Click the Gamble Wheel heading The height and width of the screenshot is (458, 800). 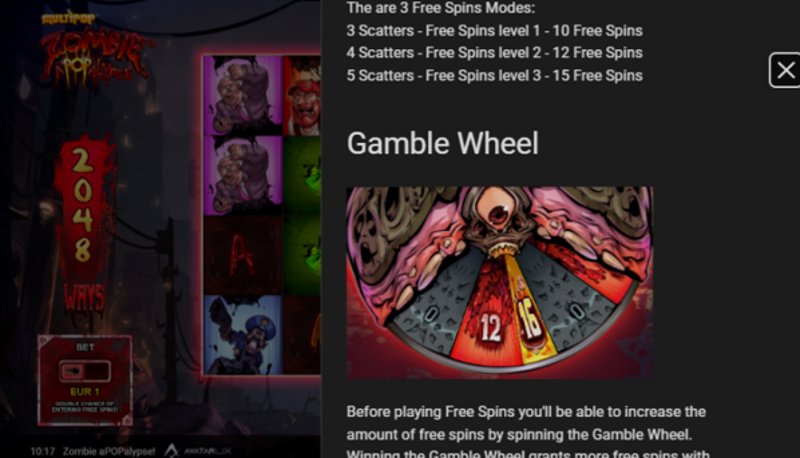[442, 143]
